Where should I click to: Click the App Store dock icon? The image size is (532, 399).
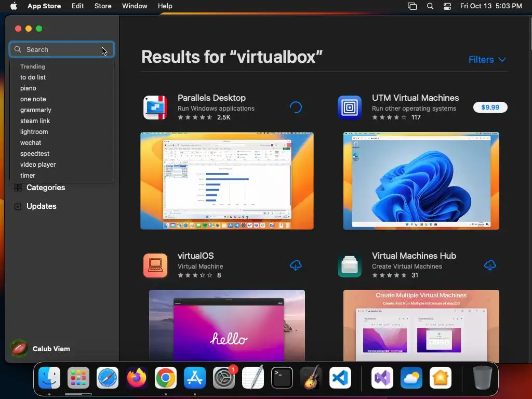[x=195, y=378]
